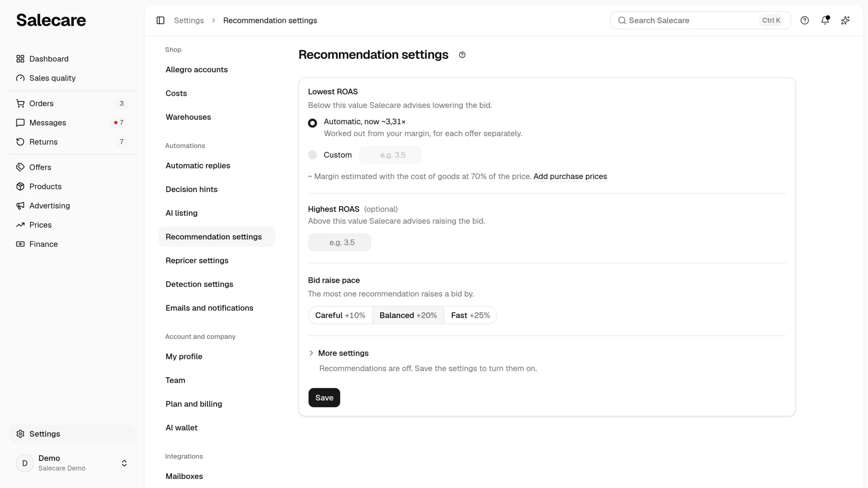Screen dimensions: 868x488
Task: Open the notifications bell
Action: click(x=825, y=20)
